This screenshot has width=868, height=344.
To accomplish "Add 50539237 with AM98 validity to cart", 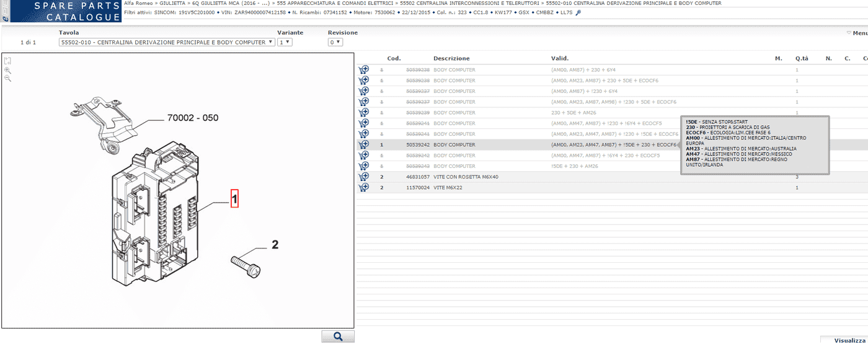I will click(x=364, y=102).
